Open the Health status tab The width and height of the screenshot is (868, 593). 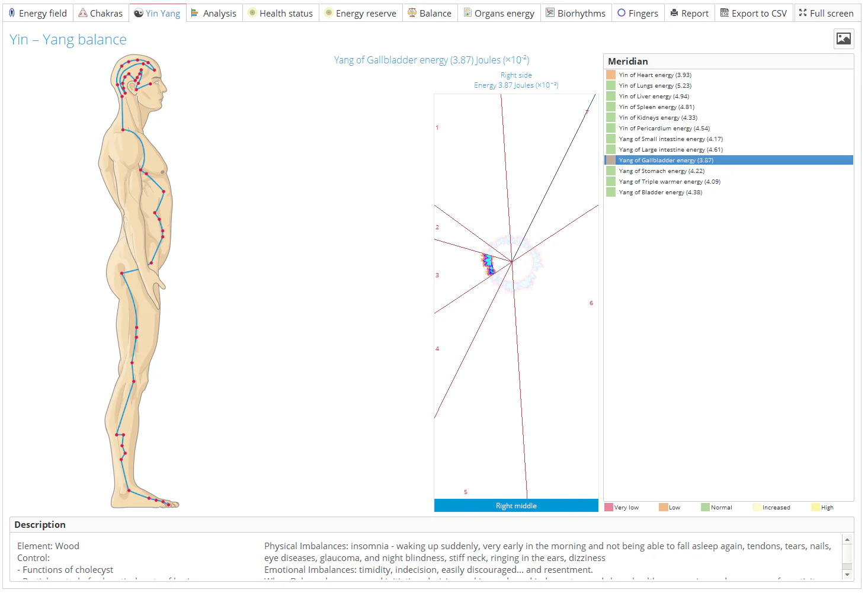click(281, 12)
